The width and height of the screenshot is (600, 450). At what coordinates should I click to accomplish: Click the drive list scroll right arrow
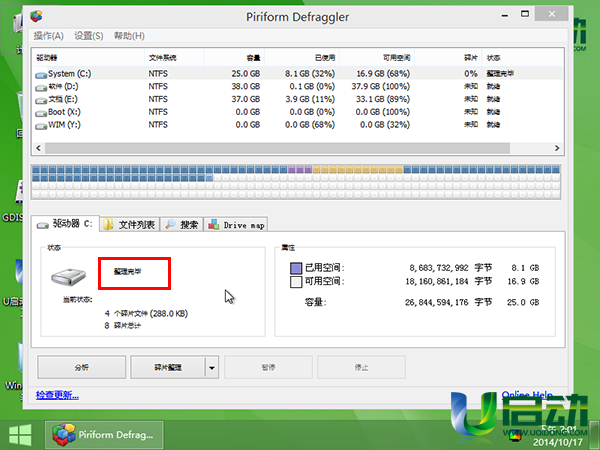click(x=557, y=148)
